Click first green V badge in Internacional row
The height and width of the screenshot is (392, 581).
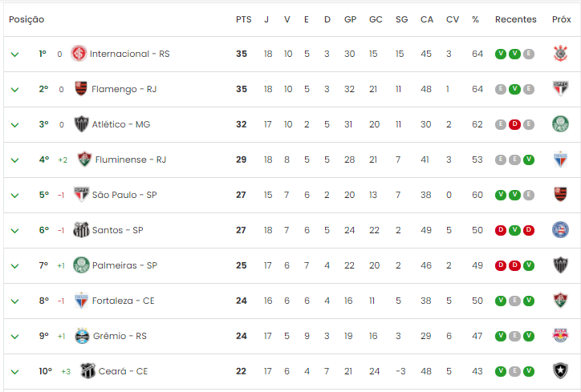point(500,54)
